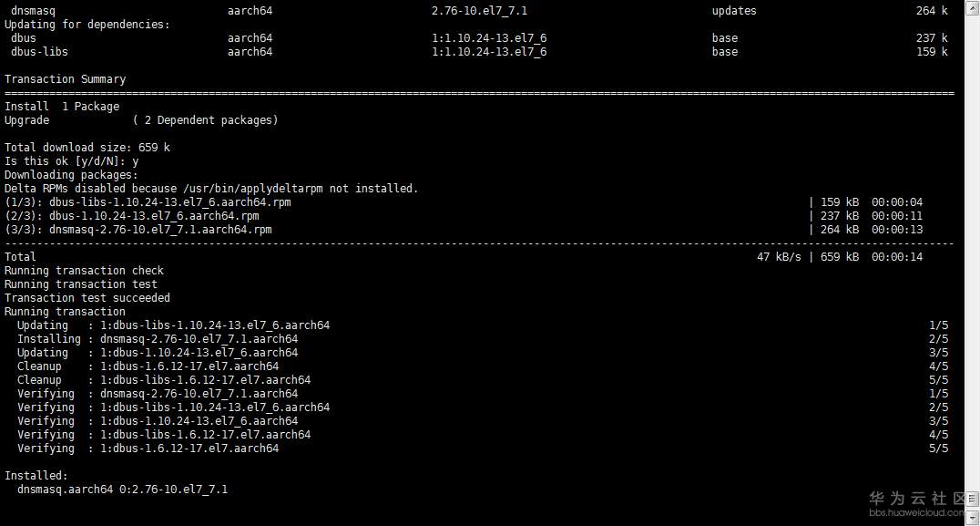
Task: Click the 'Cleanup : 1:dbus-libs-1.6.12' line
Action: coord(163,380)
